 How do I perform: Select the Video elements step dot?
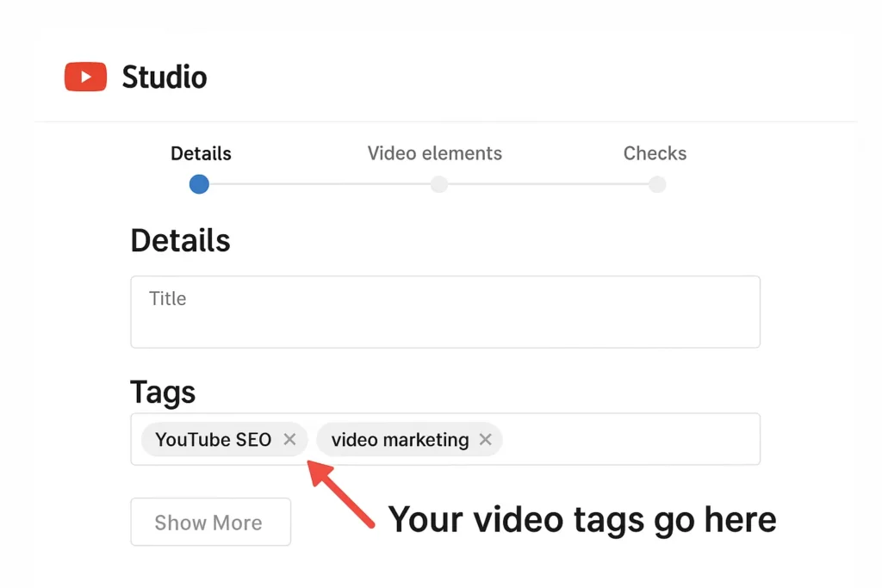439,184
